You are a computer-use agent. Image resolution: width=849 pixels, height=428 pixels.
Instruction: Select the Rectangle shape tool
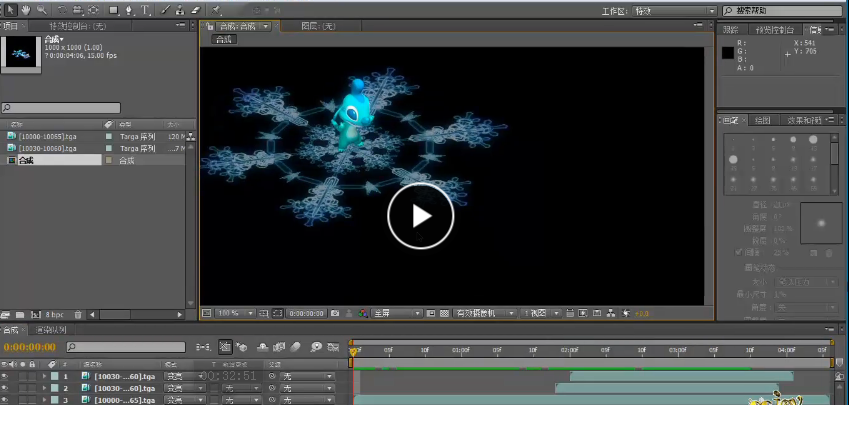114,10
